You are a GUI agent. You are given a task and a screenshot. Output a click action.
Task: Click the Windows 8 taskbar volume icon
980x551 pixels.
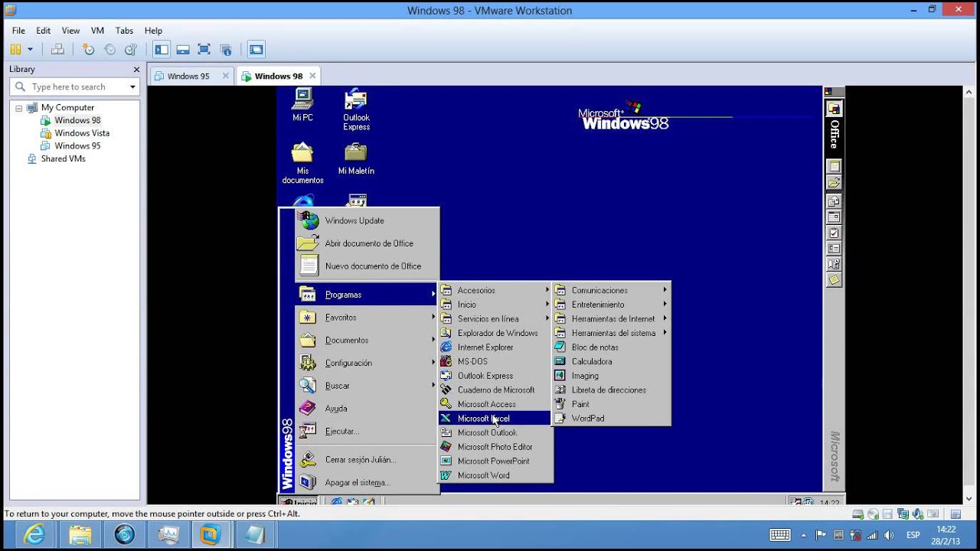click(x=889, y=535)
